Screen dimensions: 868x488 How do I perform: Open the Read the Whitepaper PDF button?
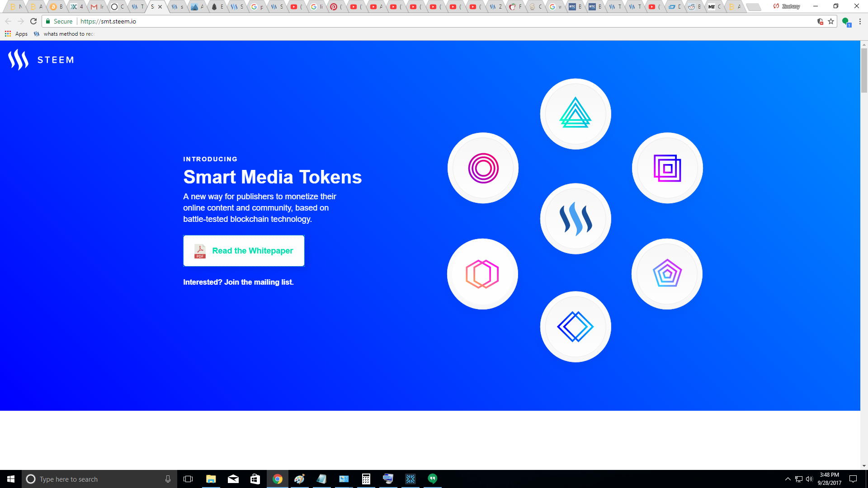(x=244, y=251)
